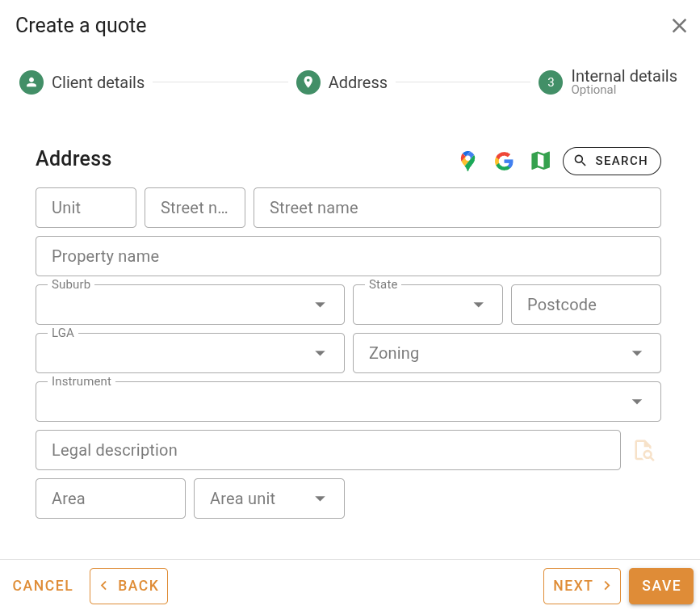The height and width of the screenshot is (610, 700).
Task: Click the Address location pin step icon
Action: [308, 82]
